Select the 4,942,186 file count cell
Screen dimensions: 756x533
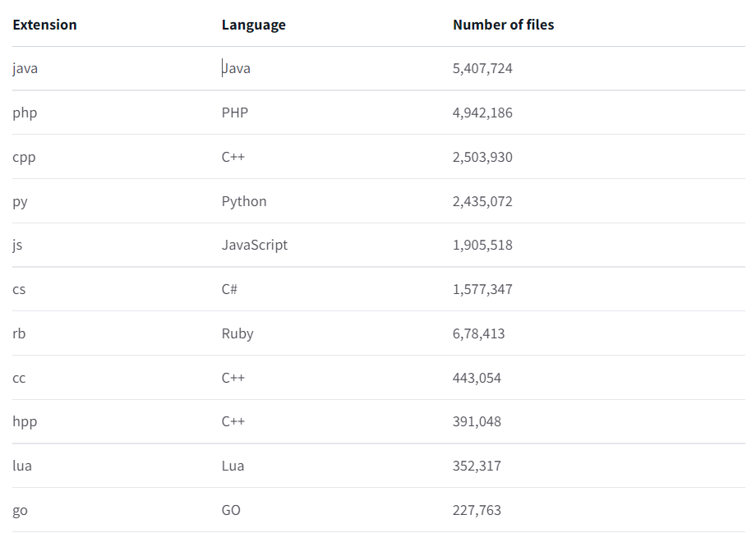point(482,113)
